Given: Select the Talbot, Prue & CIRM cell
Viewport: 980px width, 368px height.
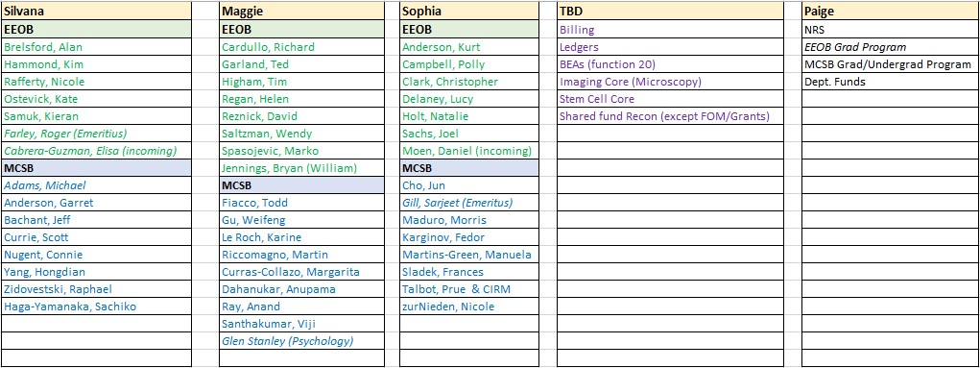Looking at the screenshot, I should tap(469, 289).
